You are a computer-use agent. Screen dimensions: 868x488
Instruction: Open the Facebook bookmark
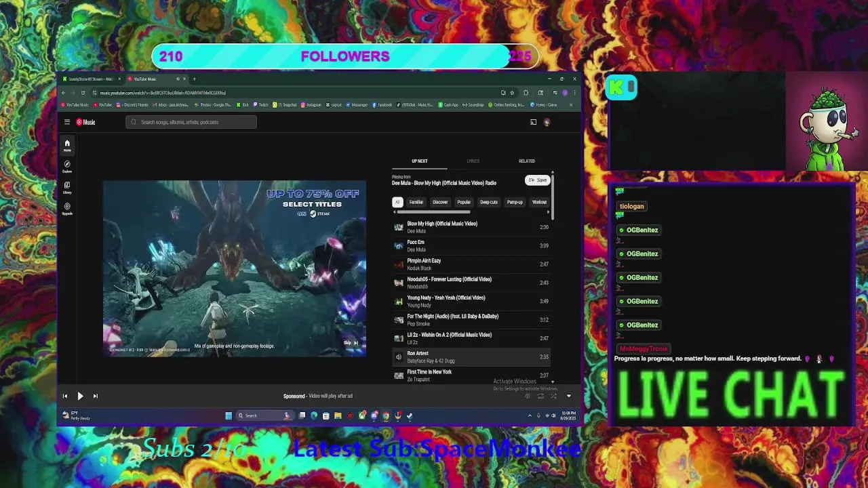382,105
